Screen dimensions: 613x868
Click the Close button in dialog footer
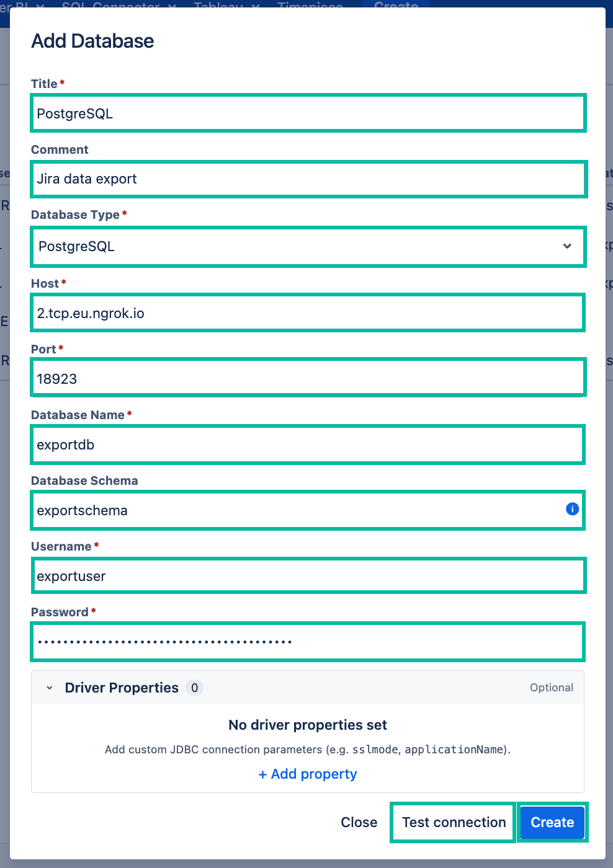tap(359, 823)
